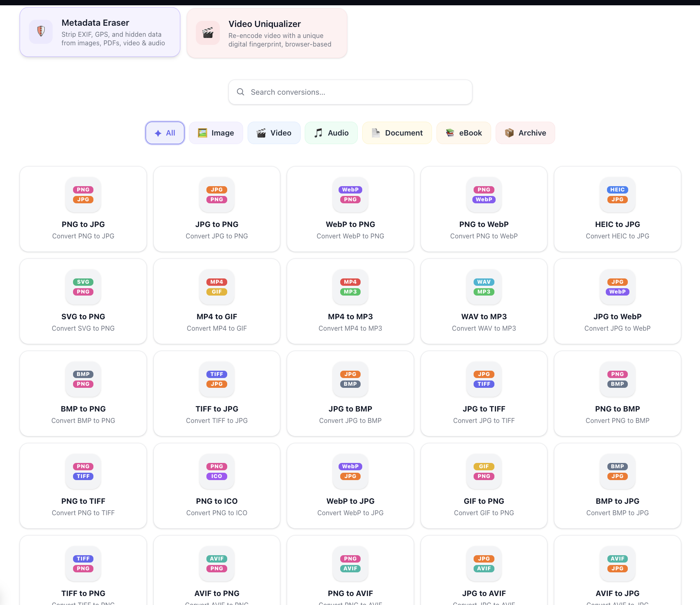700x605 pixels.
Task: Click the MP4 to MP3 format icon
Action: click(x=350, y=287)
